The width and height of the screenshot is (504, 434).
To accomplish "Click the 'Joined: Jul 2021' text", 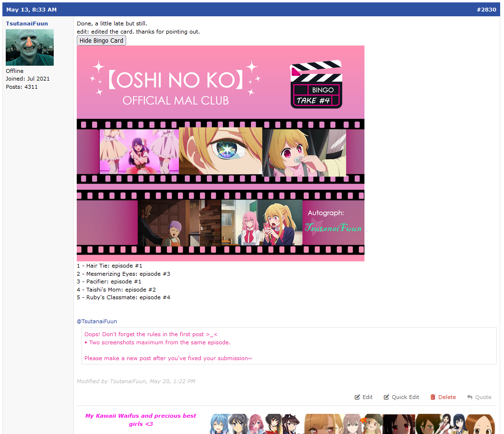I will click(28, 79).
